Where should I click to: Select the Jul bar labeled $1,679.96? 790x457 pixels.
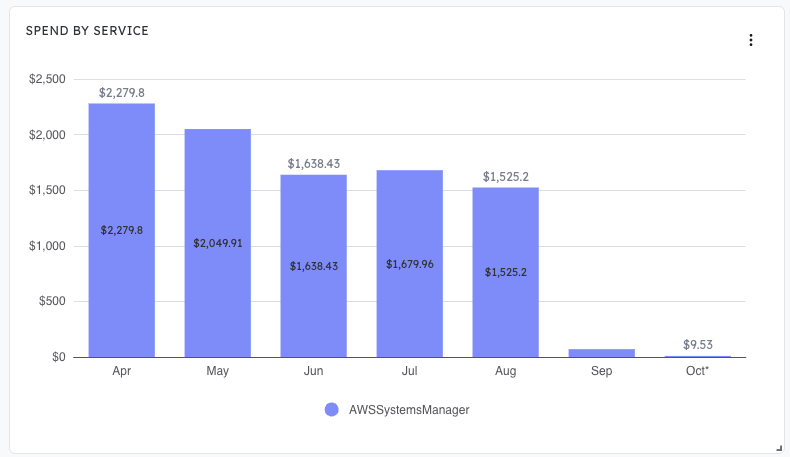coord(410,264)
